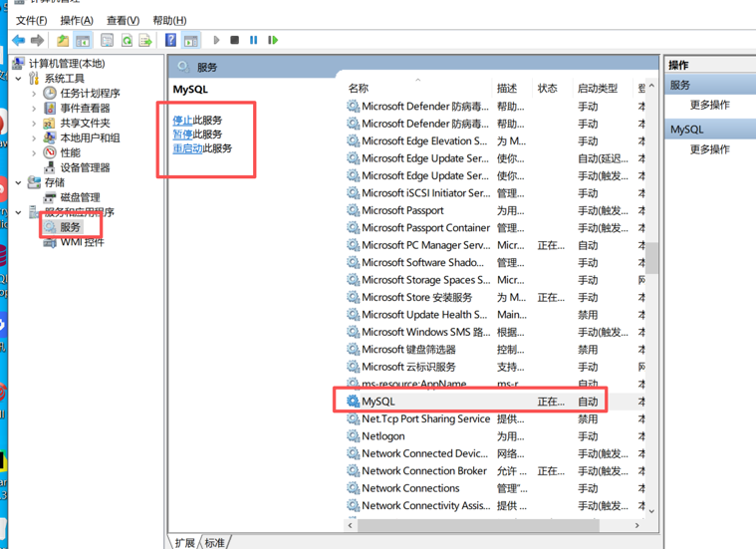
Task: Click gear icon of Microsoft Passport service
Action: click(x=354, y=210)
